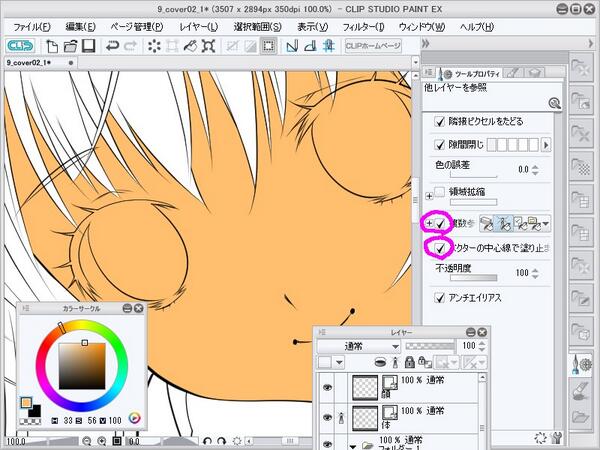Open the 選択範囲(S) menu
This screenshot has width=600, height=450.
(x=258, y=27)
